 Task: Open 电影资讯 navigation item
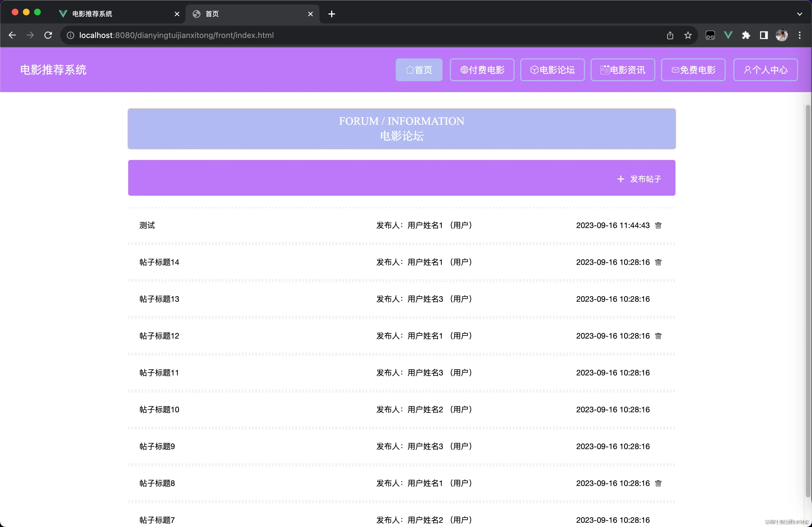coord(623,70)
